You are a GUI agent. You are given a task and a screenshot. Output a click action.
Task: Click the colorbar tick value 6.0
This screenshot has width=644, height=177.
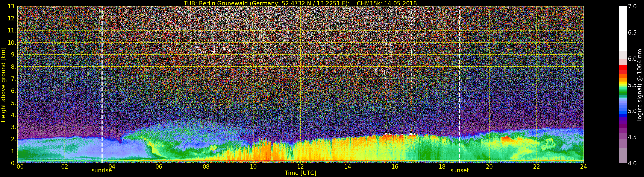pyautogui.click(x=632, y=59)
